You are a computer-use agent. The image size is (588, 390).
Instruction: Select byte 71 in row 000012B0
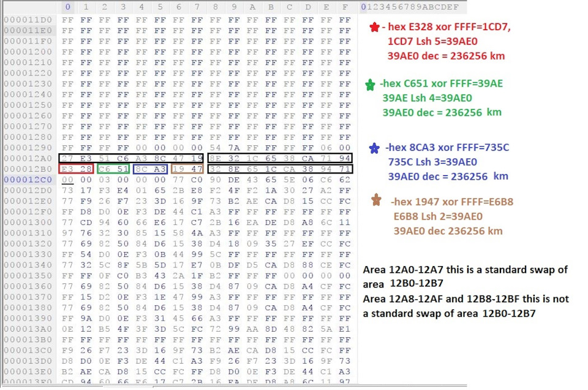(345, 169)
